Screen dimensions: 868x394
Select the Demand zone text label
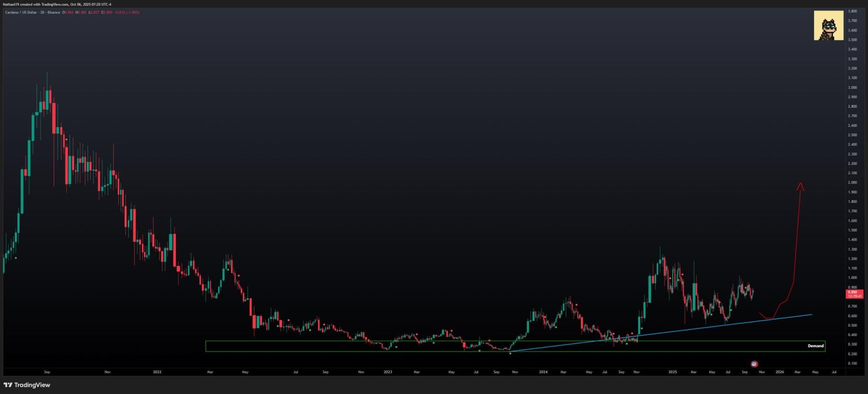tap(815, 346)
